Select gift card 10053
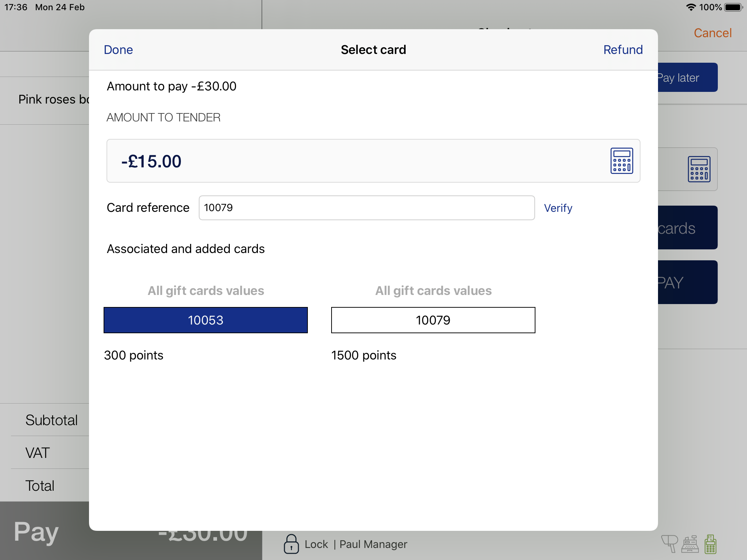The height and width of the screenshot is (560, 747). point(206,320)
